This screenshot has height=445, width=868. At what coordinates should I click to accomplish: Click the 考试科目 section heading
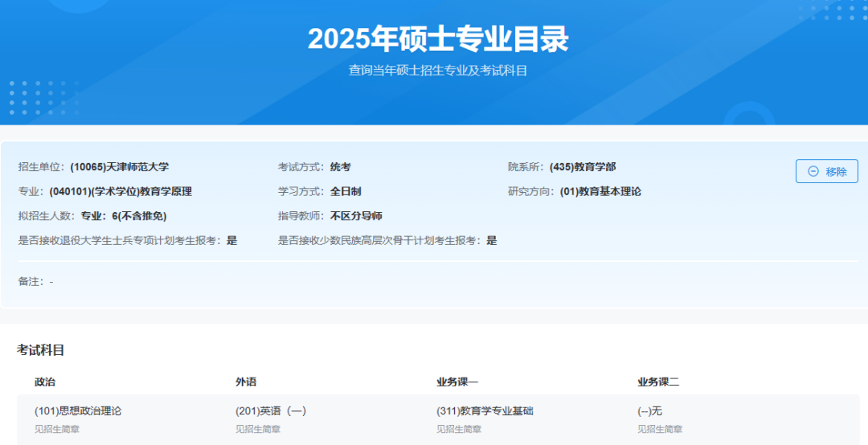coord(41,349)
